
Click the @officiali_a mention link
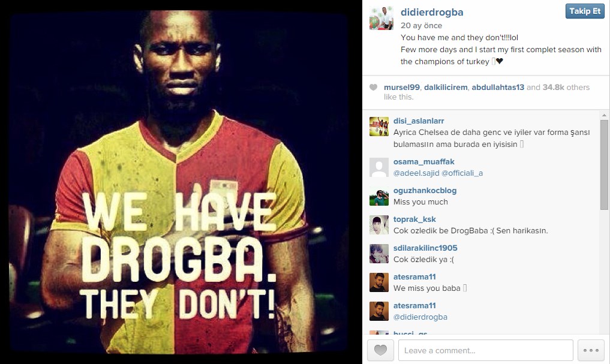462,173
